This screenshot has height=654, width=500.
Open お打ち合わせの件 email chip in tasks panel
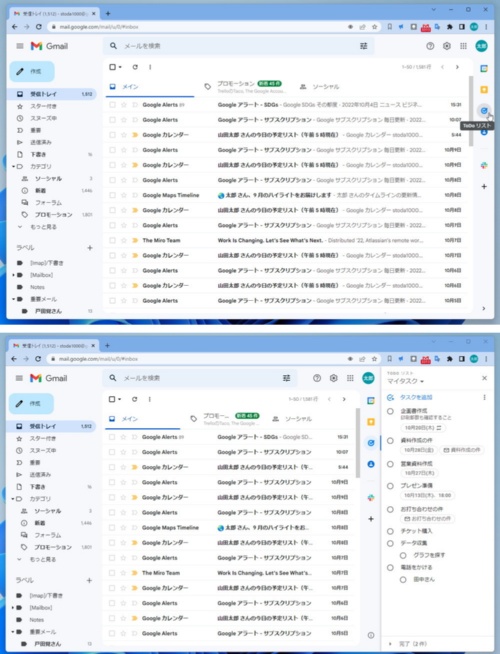pyautogui.click(x=427, y=519)
